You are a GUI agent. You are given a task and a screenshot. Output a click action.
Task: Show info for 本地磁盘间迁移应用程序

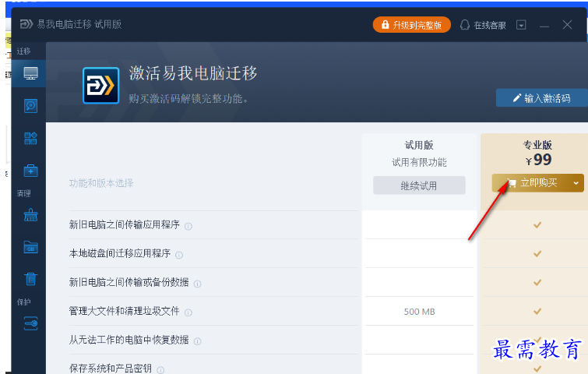click(179, 255)
